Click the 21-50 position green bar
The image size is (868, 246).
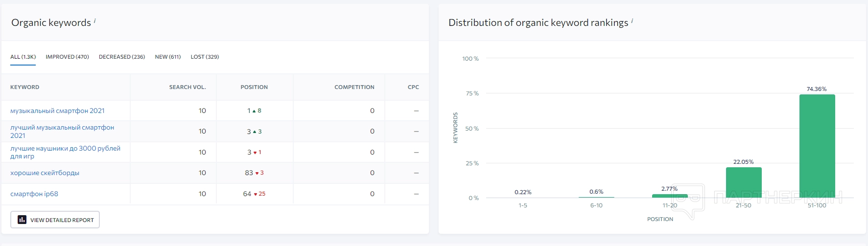coord(744,182)
